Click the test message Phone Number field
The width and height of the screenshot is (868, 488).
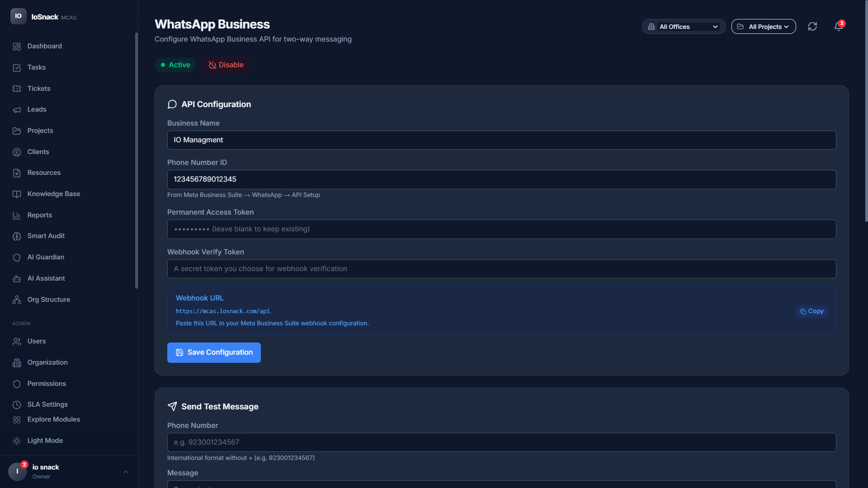pyautogui.click(x=501, y=442)
